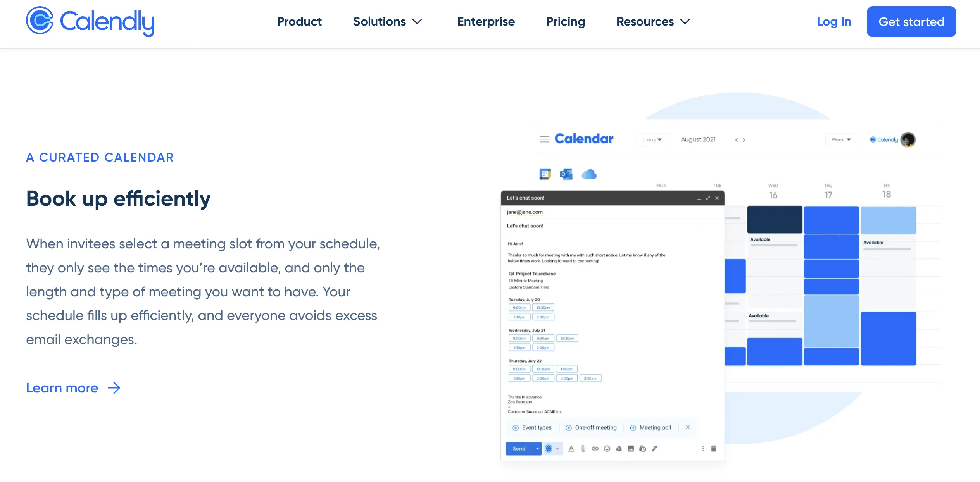980x482 pixels.
Task: Click the dark navy event block on Wednesday 16
Action: point(775,220)
